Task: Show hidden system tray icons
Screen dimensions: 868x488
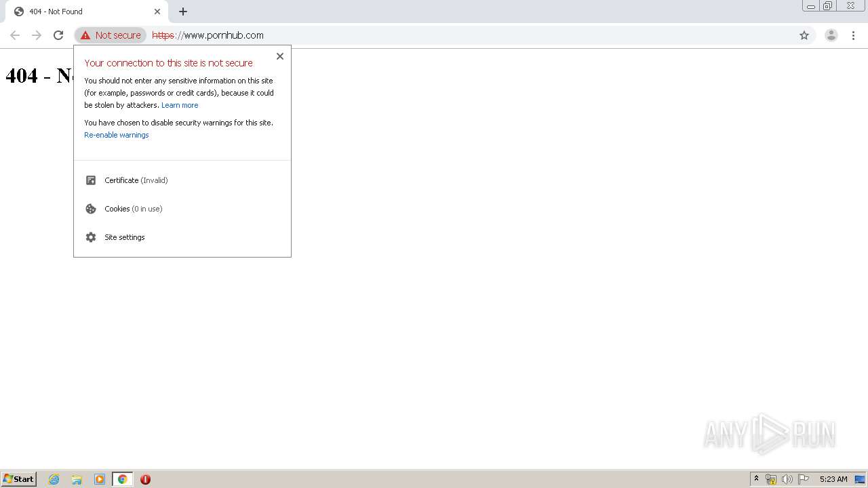Action: (756, 479)
